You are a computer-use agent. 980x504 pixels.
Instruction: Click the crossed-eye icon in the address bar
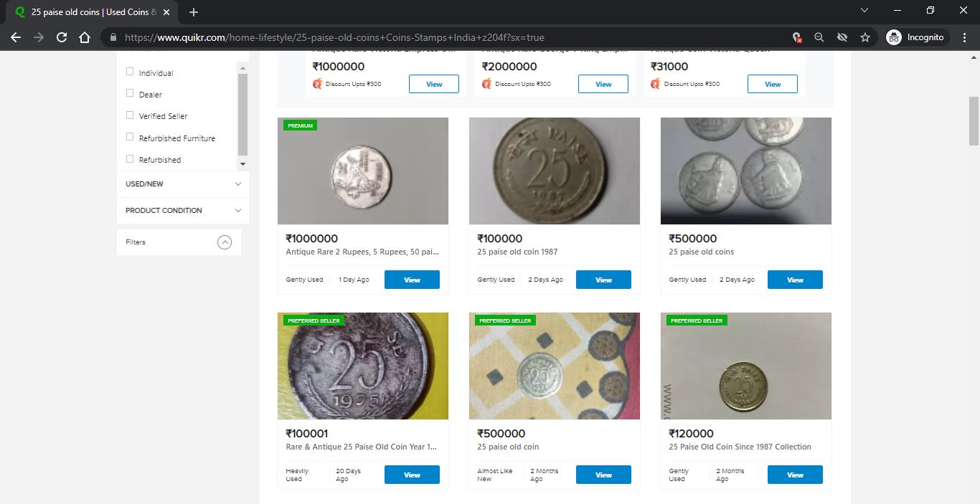[x=842, y=37]
